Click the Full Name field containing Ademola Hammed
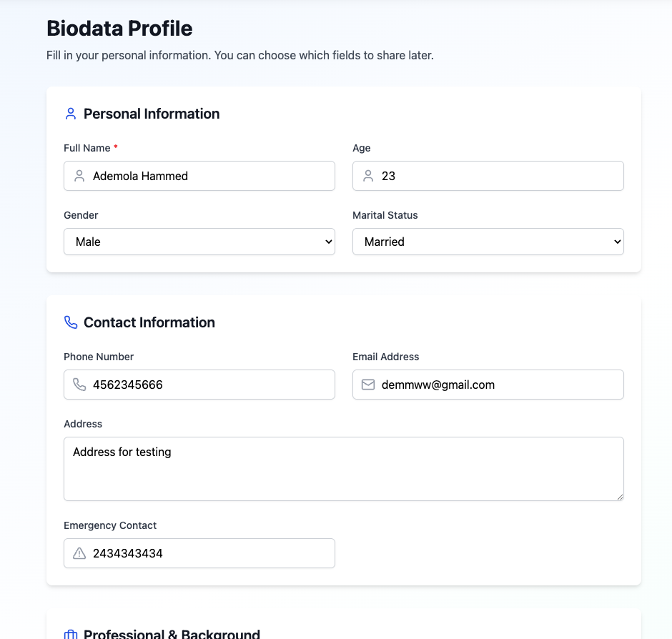This screenshot has height=639, width=672. click(x=207, y=176)
